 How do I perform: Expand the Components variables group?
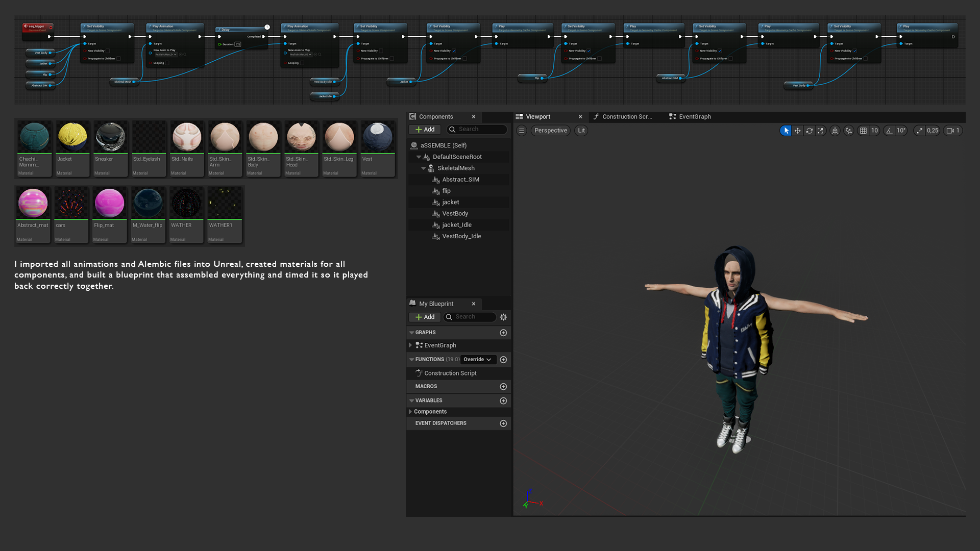[410, 412]
